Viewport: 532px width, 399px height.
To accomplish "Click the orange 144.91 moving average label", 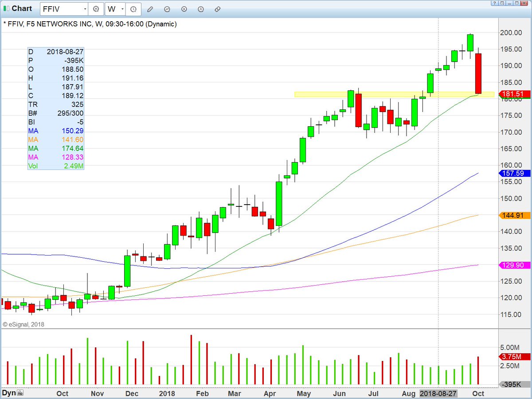I will tap(515, 216).
